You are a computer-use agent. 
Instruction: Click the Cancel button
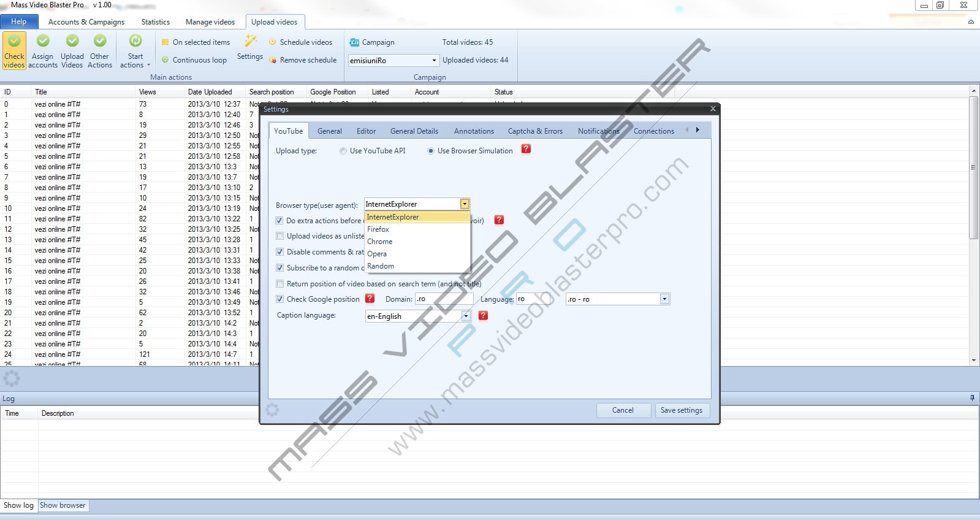tap(623, 410)
